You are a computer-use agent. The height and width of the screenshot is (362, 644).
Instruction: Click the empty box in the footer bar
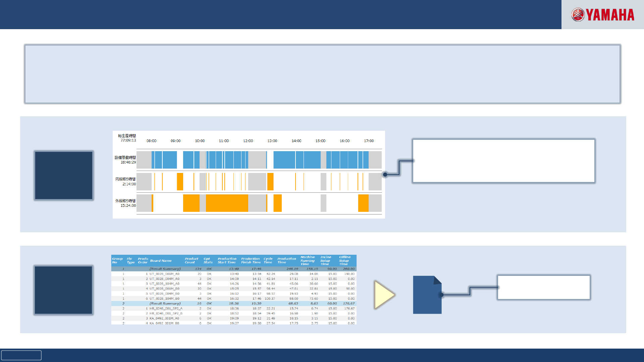tap(21, 355)
